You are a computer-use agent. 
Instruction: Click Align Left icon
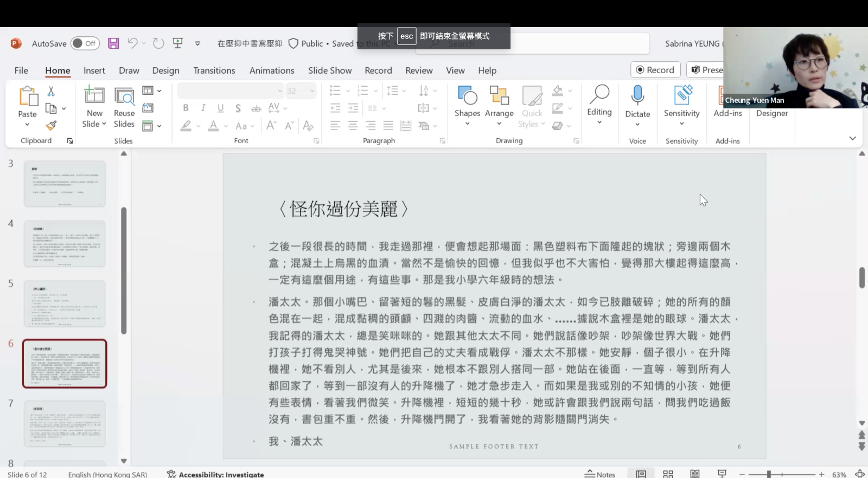coord(335,126)
